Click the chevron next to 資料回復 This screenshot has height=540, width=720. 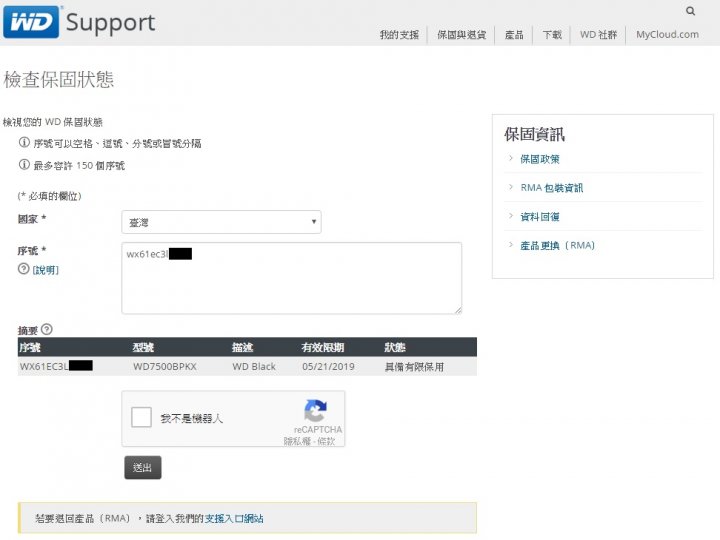point(511,216)
